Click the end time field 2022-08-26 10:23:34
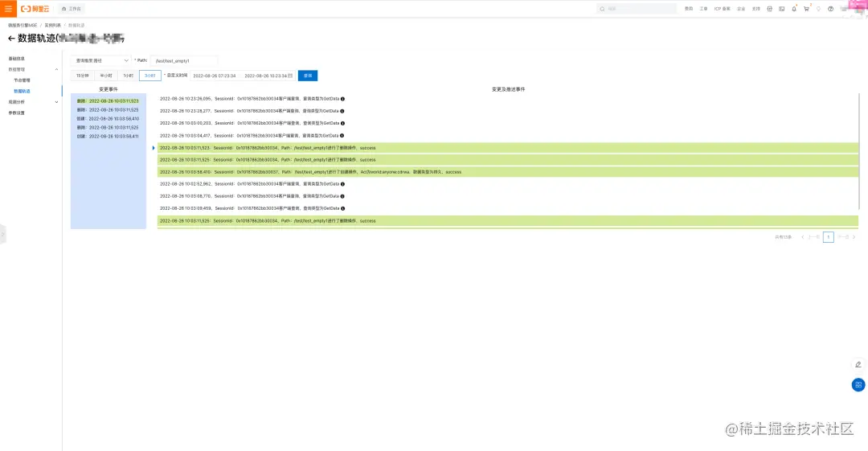Image resolution: width=868 pixels, height=451 pixels. coord(265,76)
